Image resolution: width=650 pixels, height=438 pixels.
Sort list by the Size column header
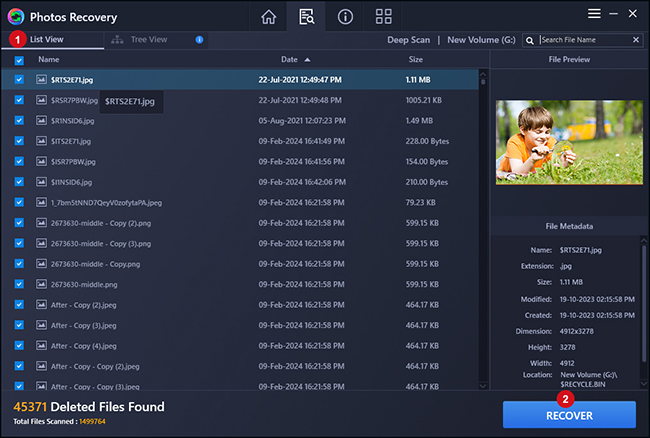(x=415, y=60)
